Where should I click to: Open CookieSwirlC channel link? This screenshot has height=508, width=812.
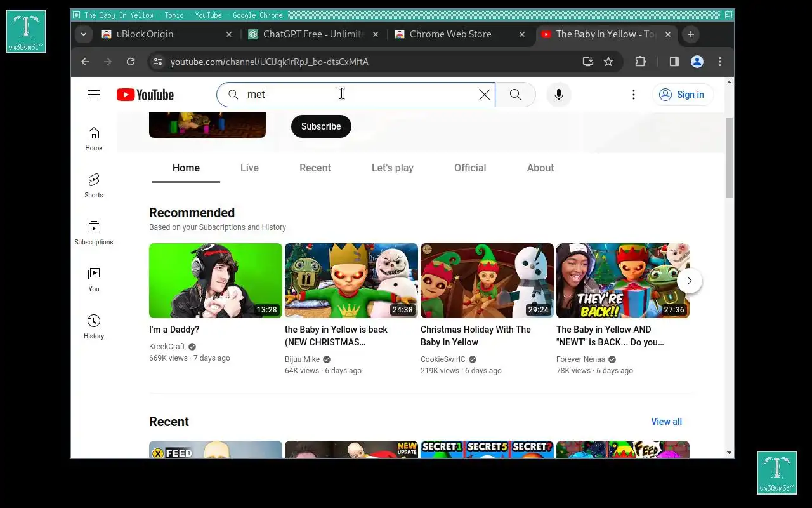tap(443, 359)
